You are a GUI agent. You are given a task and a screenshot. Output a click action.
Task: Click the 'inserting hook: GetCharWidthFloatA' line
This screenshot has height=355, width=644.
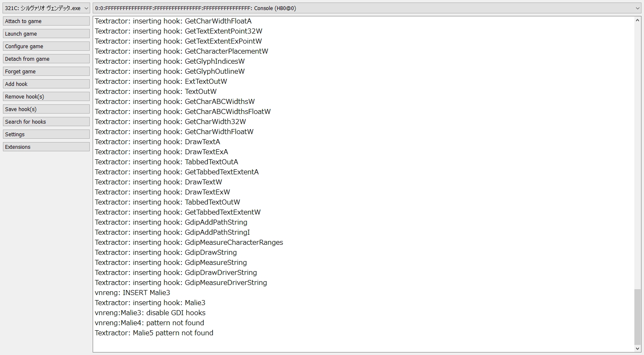[x=173, y=21]
